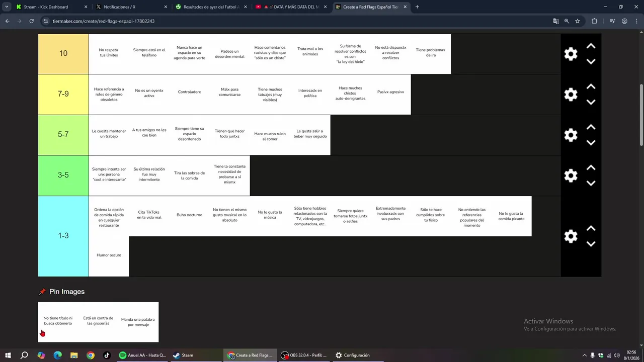Pick the 'Tiene problemas de ira' card

coord(431,54)
